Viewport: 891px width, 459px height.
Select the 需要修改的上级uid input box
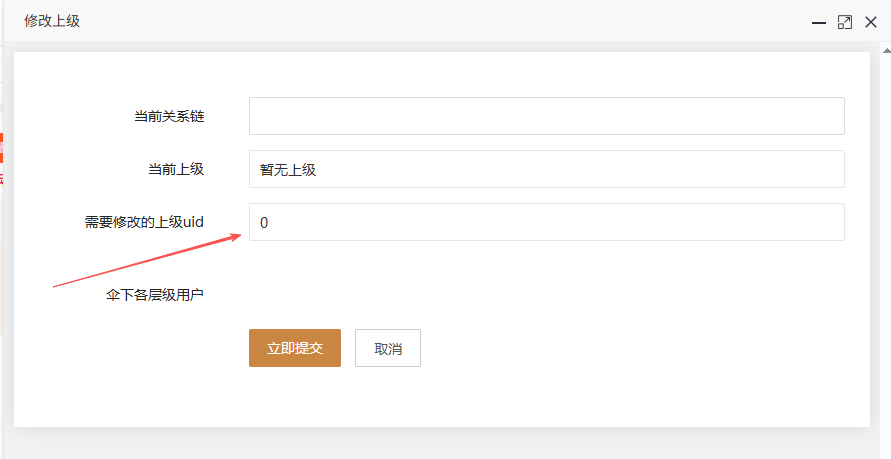click(546, 222)
